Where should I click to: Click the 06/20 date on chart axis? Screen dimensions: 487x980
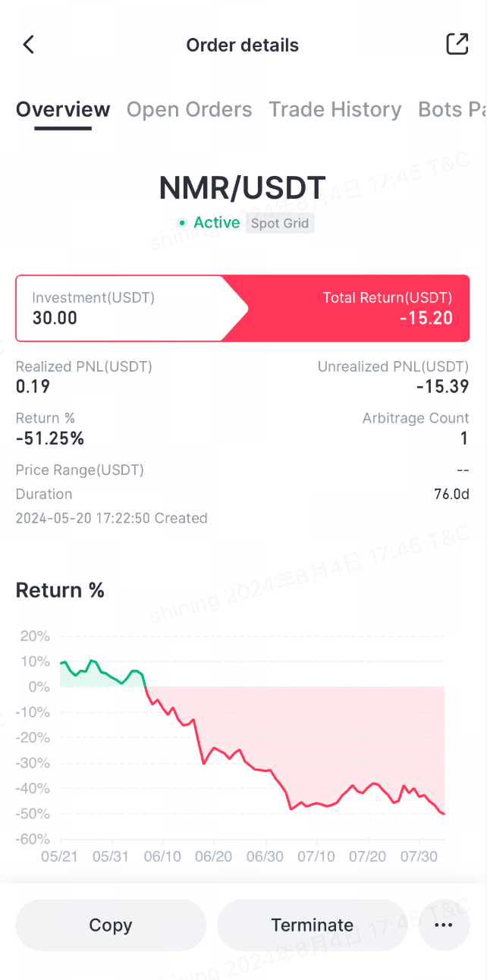[214, 856]
